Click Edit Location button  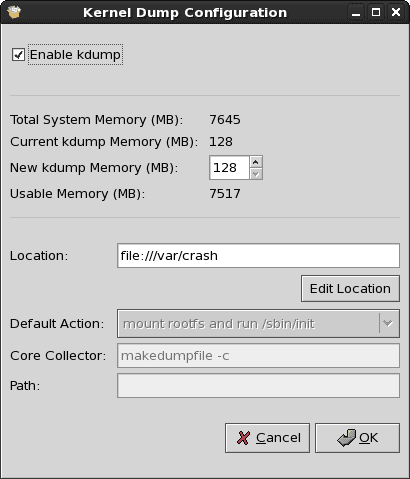pyautogui.click(x=350, y=289)
